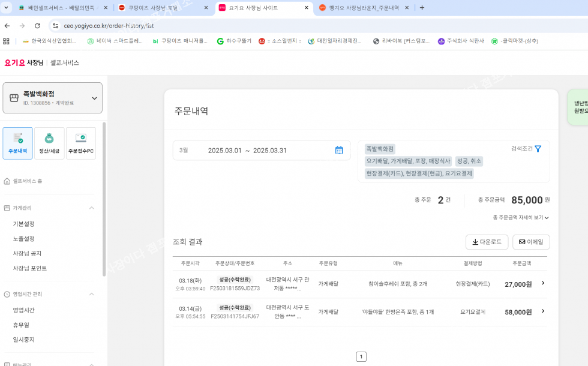Reload the page with browser refresh icon
The height and width of the screenshot is (366, 588).
37,26
